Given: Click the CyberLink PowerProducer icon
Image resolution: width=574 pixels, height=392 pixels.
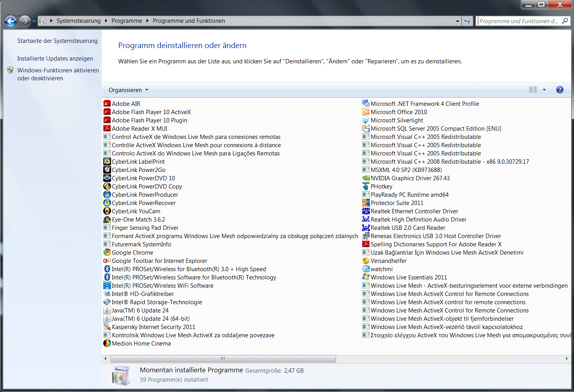Looking at the screenshot, I should (x=107, y=194).
